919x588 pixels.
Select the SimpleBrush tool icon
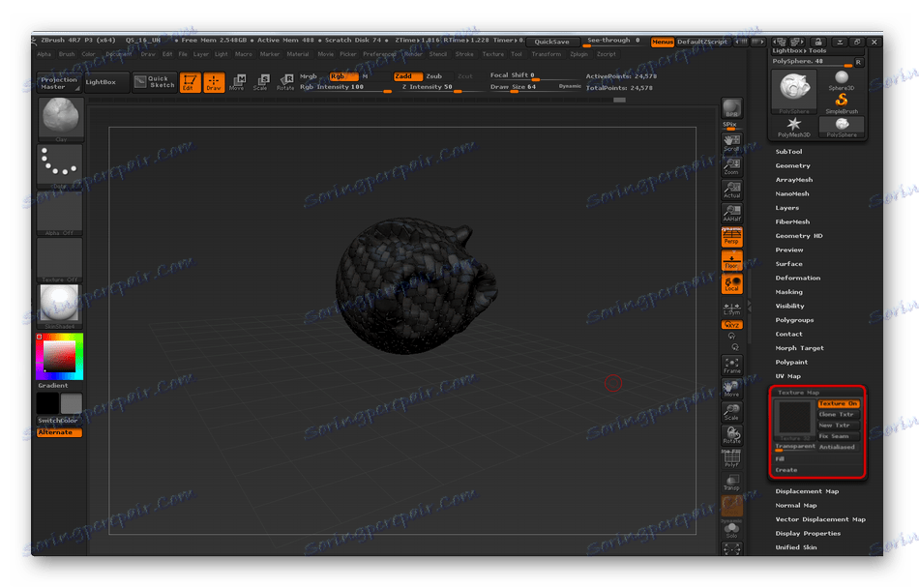842,102
